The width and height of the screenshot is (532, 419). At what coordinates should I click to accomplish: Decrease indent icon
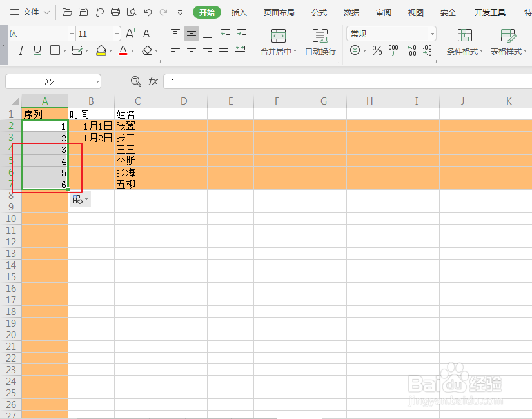[225, 34]
